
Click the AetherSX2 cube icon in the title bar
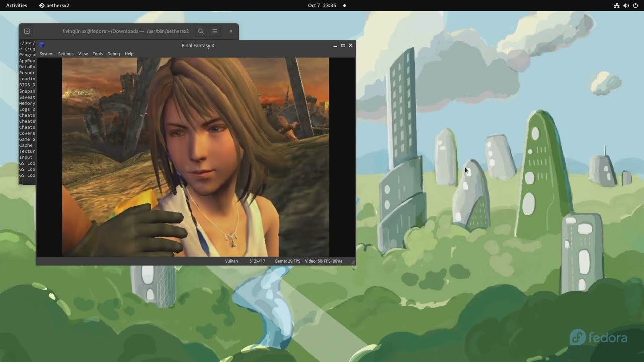pos(42,45)
